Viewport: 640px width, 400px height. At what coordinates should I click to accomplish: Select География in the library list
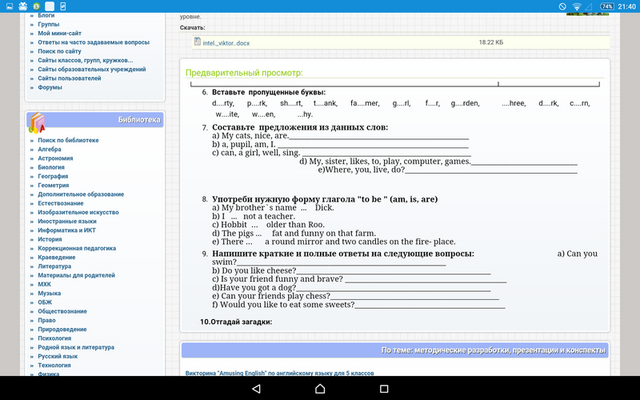pos(53,176)
